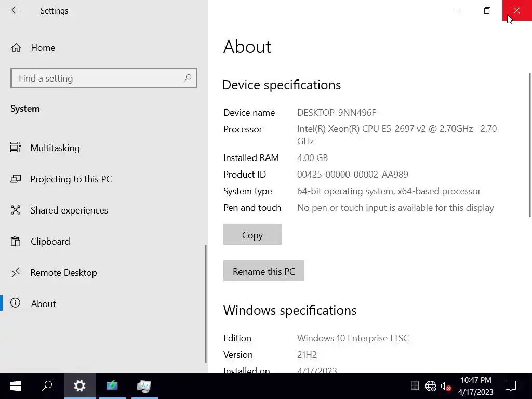The height and width of the screenshot is (399, 532).
Task: Click the Clipboard icon in sidebar
Action: click(16, 241)
